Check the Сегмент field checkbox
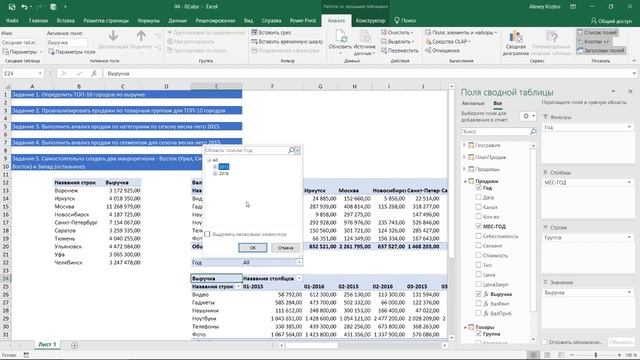 click(478, 246)
